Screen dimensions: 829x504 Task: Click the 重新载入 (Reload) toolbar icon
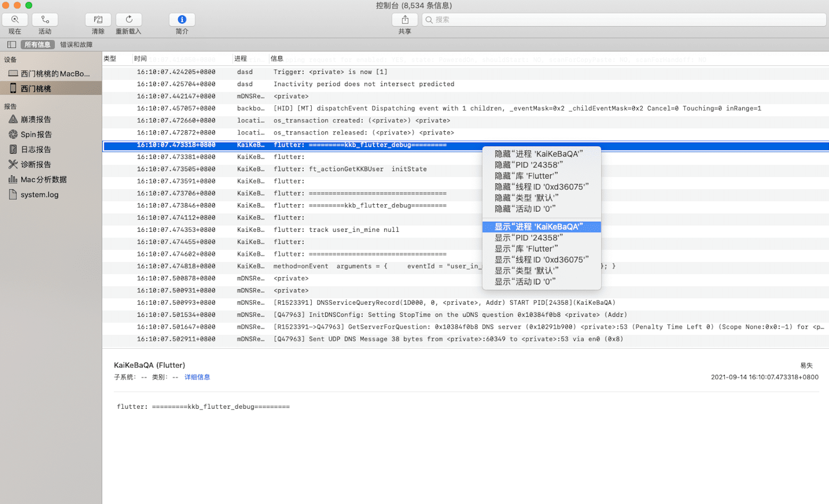pos(129,20)
